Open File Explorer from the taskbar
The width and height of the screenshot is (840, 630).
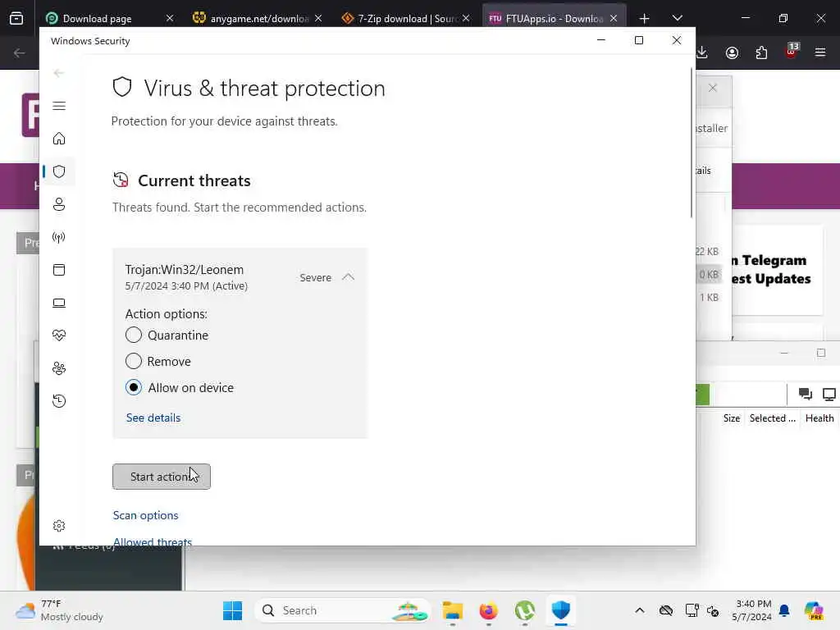point(453,610)
